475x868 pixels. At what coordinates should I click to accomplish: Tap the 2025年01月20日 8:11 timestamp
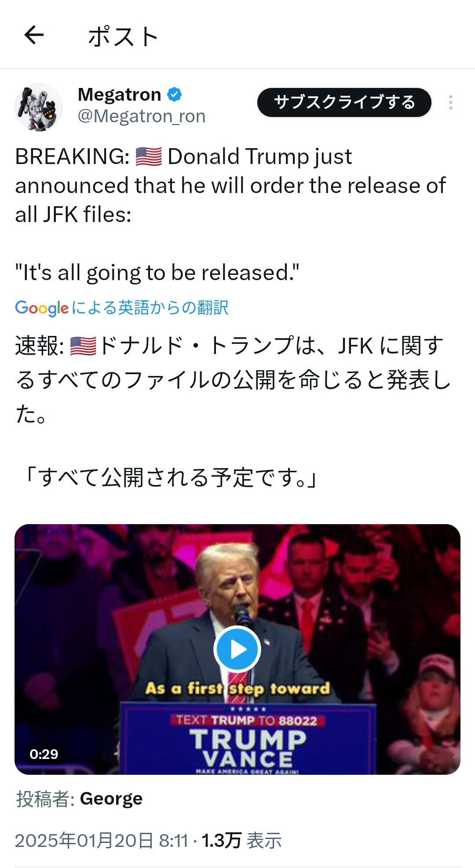point(102,840)
